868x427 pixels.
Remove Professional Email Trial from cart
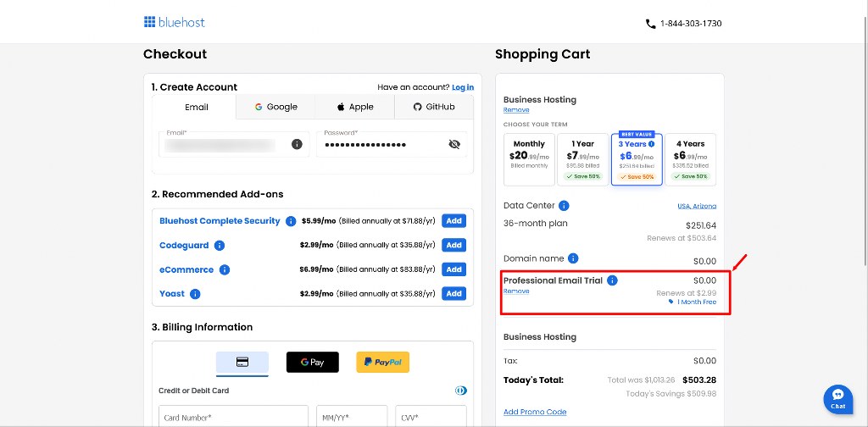516,291
